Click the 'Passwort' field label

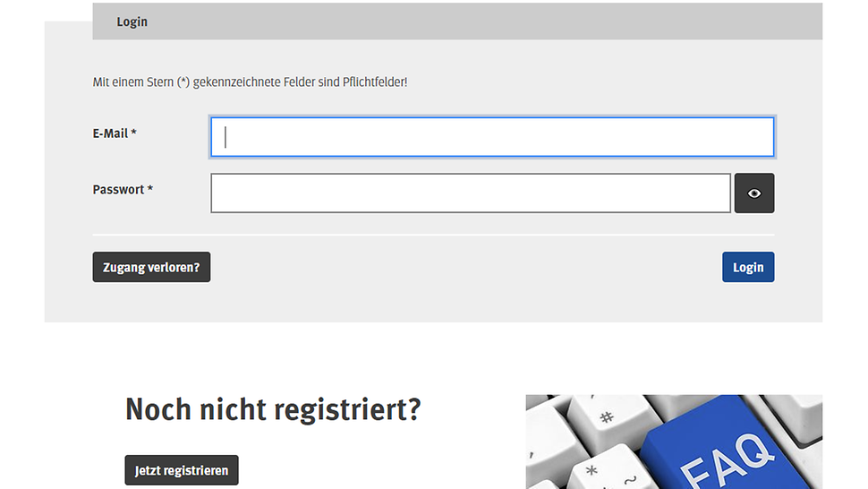[x=118, y=190]
